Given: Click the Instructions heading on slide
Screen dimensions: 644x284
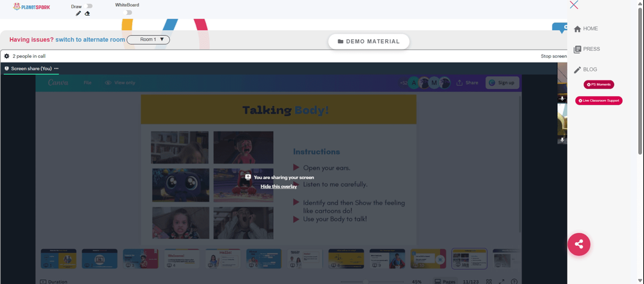Looking at the screenshot, I should click(x=316, y=151).
